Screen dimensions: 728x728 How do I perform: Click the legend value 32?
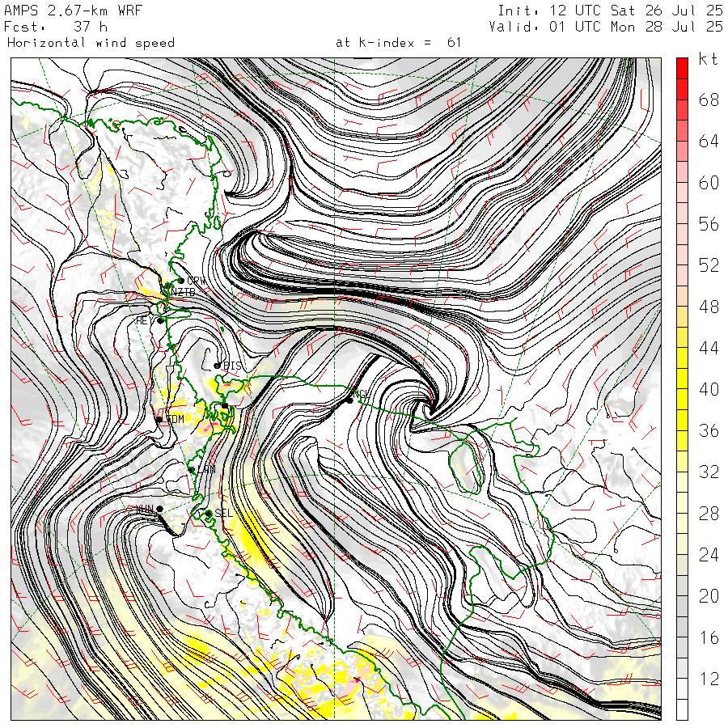tap(709, 472)
